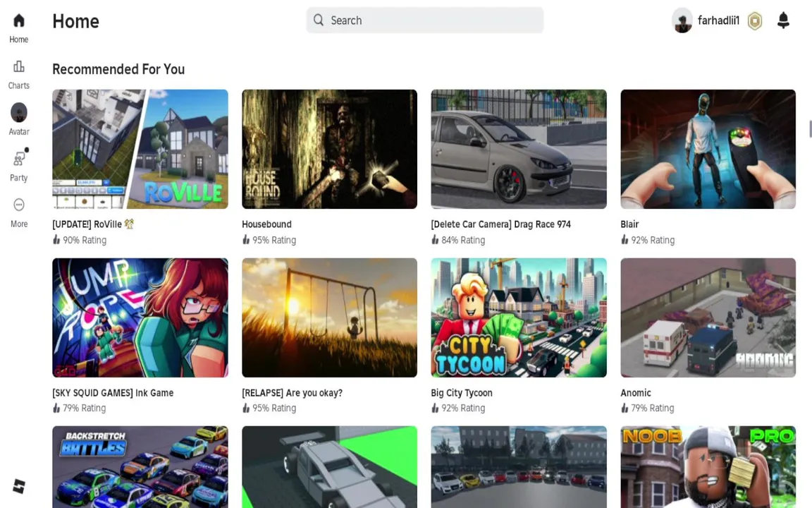
Task: Click the 84% Rating text
Action: [463, 240]
